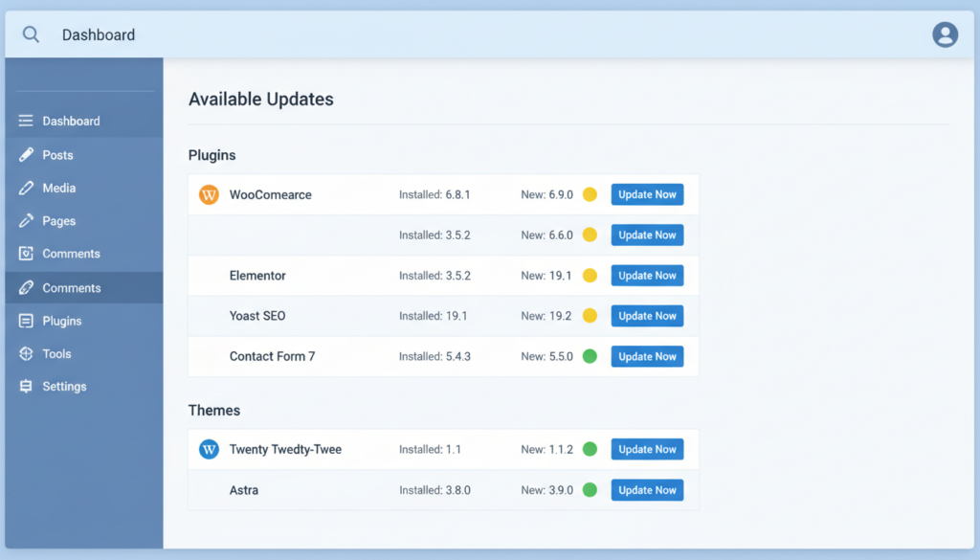Click 'New: 6.6.0' version text
This screenshot has height=560, width=980.
pos(546,235)
